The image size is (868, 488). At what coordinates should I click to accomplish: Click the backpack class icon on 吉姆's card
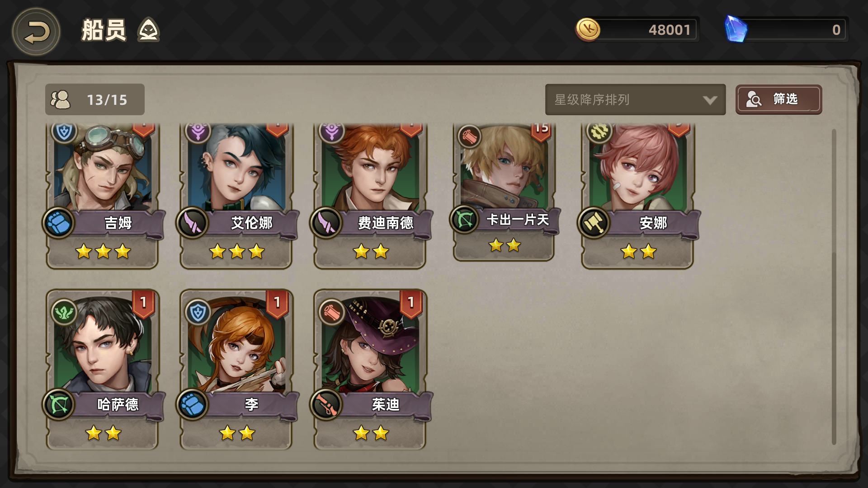pos(58,223)
